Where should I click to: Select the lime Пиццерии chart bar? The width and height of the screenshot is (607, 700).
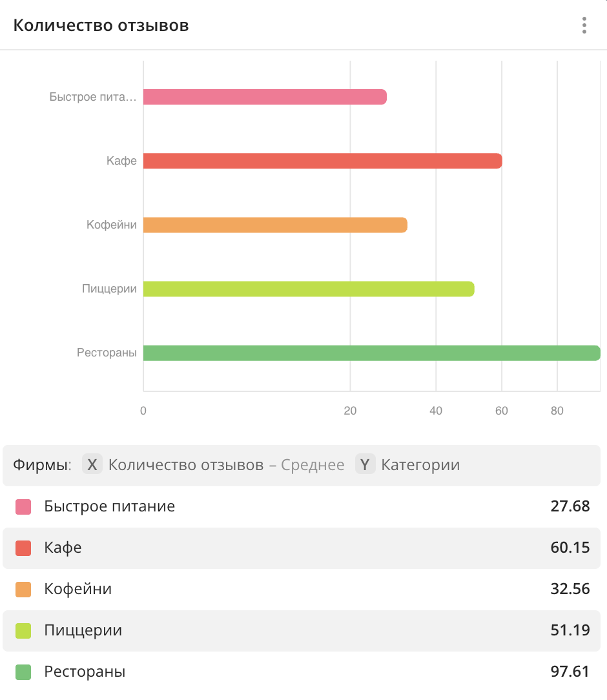[x=309, y=289]
